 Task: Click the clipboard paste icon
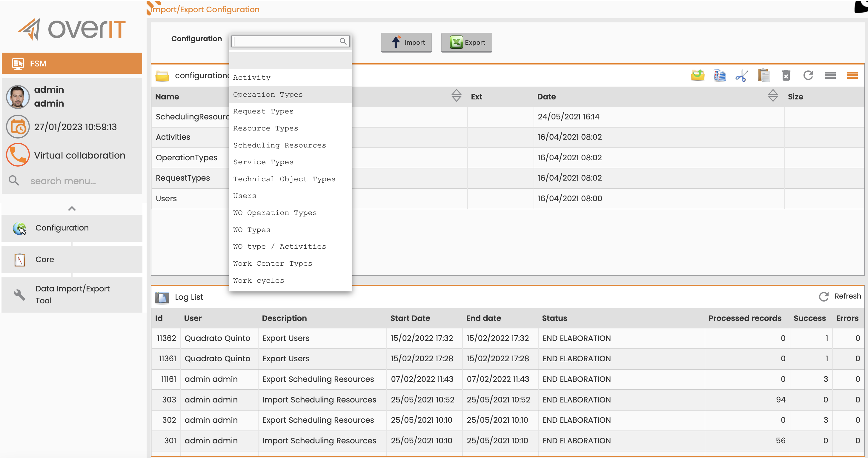(x=763, y=75)
